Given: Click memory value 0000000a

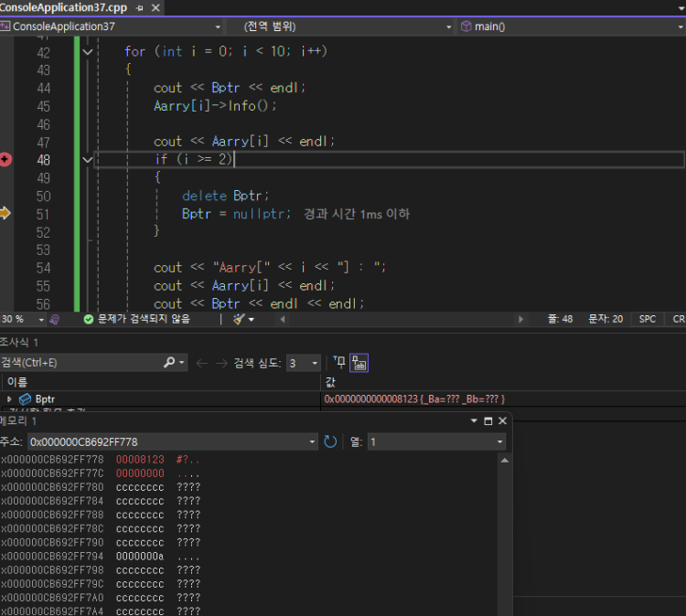Looking at the screenshot, I should (x=140, y=557).
